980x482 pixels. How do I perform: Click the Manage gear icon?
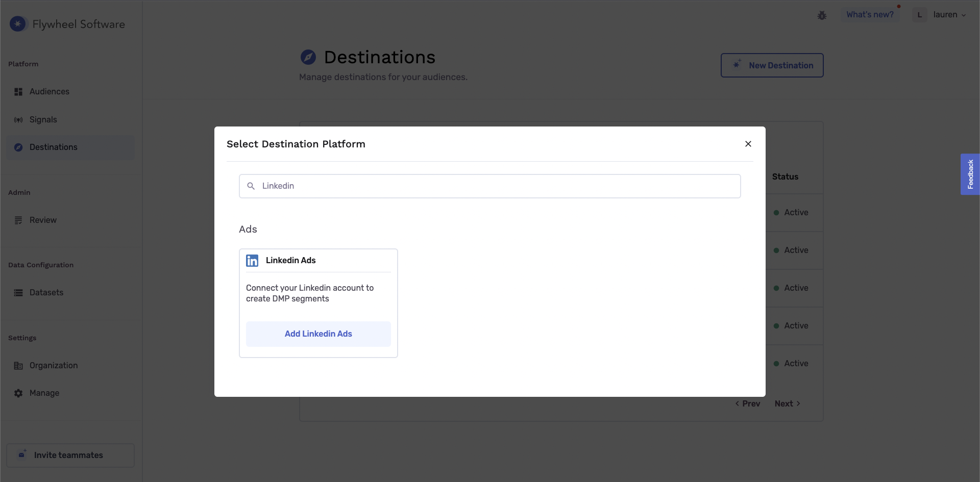click(18, 393)
